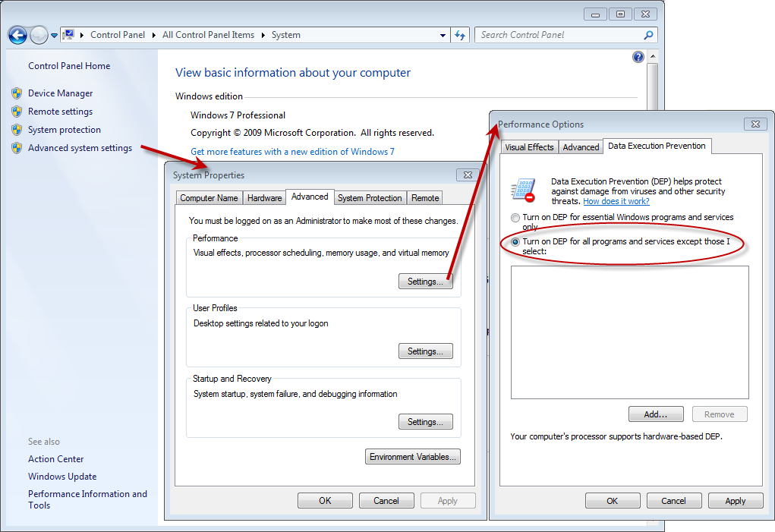The width and height of the screenshot is (775, 532).
Task: Open Performance Settings button
Action: 426,281
